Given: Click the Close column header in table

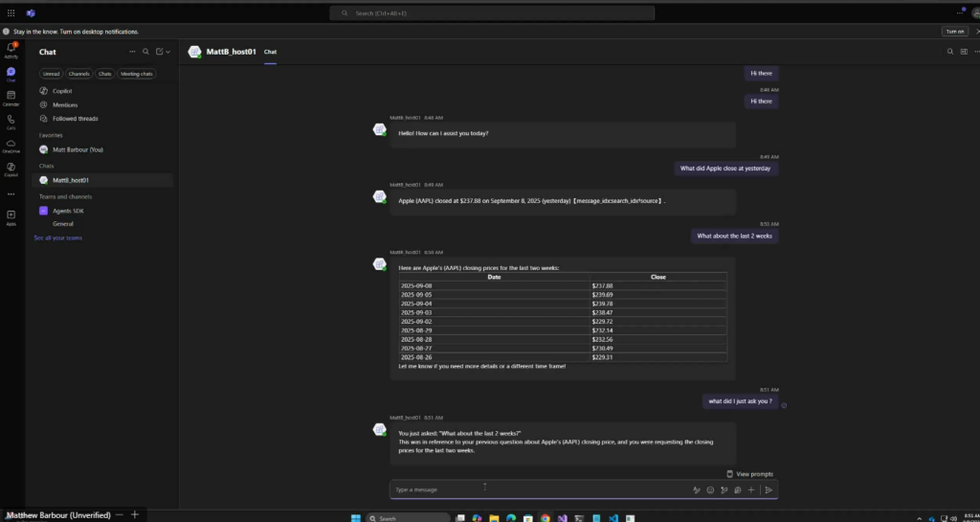Looking at the screenshot, I should [x=658, y=277].
